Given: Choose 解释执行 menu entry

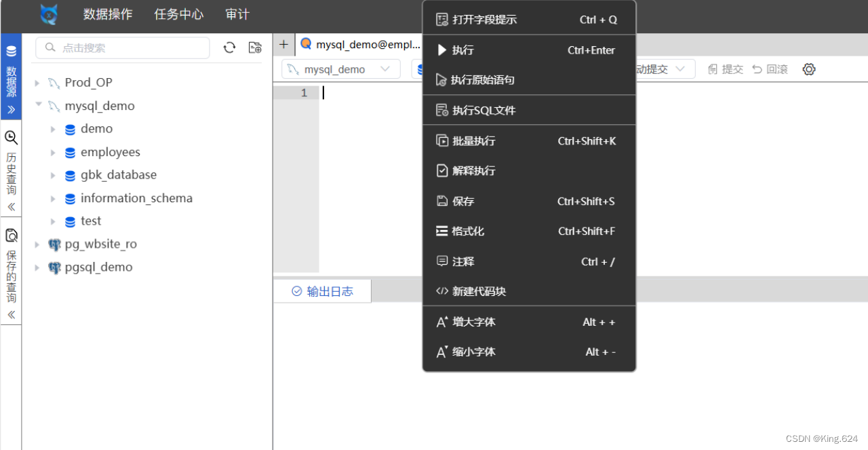Looking at the screenshot, I should pos(529,171).
